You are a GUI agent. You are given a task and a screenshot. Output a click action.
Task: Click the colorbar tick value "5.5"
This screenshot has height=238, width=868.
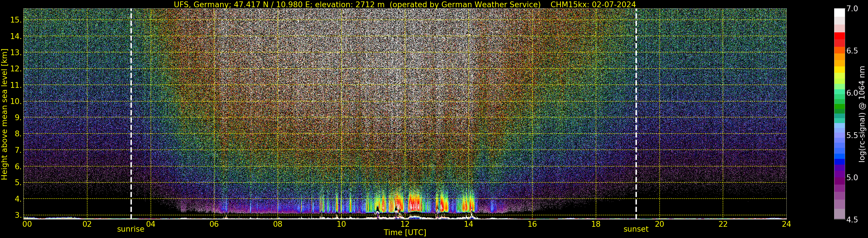click(852, 135)
